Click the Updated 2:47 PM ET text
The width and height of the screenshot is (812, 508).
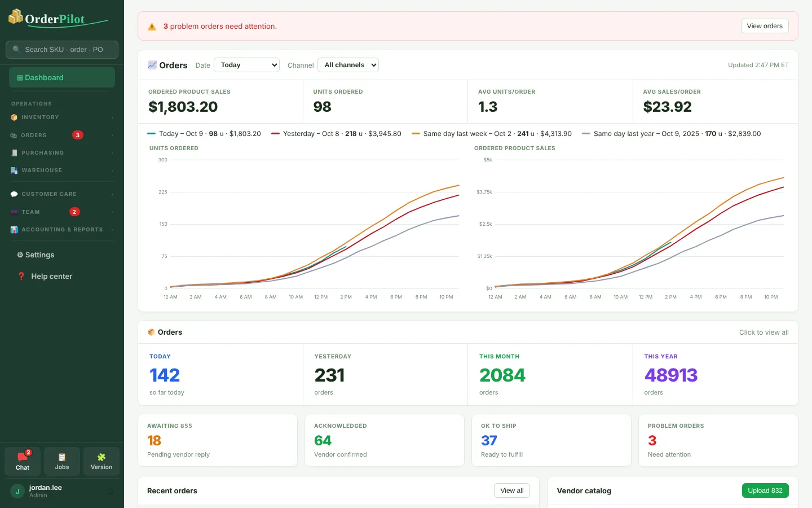(x=758, y=65)
